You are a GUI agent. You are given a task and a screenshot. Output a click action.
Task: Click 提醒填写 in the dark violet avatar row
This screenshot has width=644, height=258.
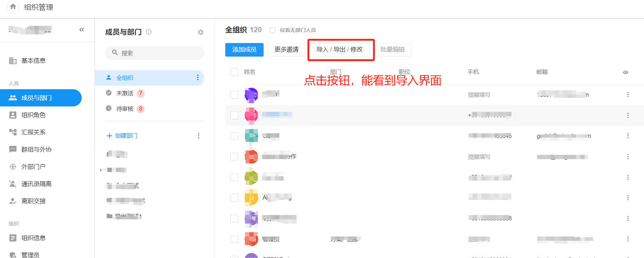point(479,95)
